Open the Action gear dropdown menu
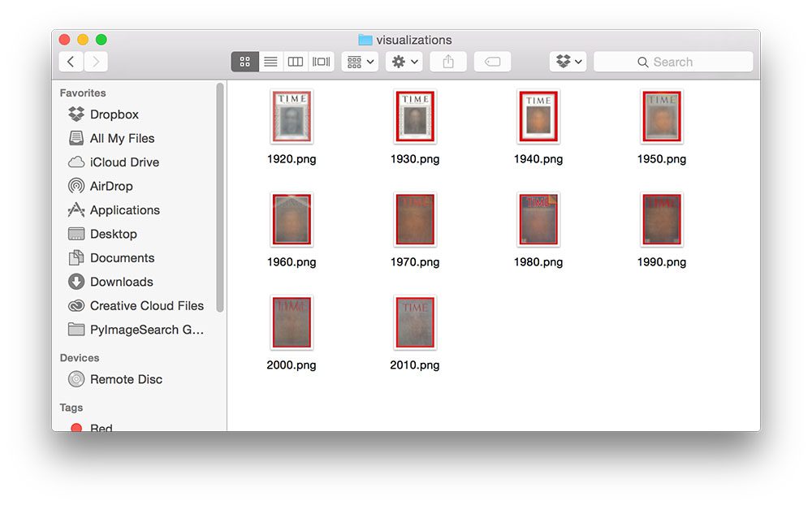The width and height of the screenshot is (812, 505). [x=404, y=62]
